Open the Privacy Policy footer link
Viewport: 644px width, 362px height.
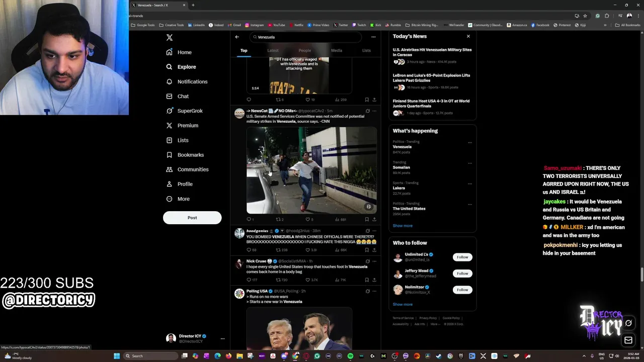[x=428, y=318]
